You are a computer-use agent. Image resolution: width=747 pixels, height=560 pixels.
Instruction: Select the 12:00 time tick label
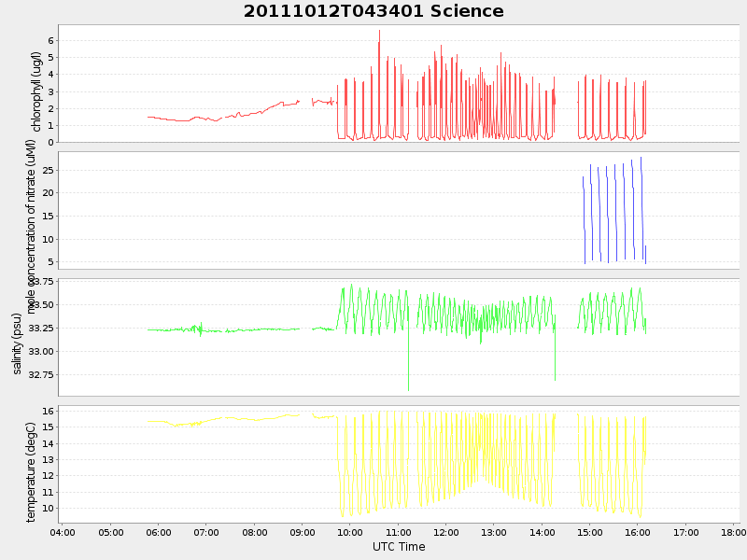click(446, 533)
